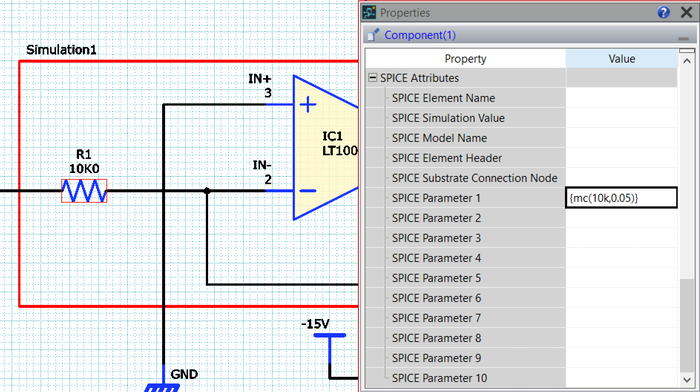Screen dimensions: 700x392
Task: Open the Component(1) section header
Action: [x=529, y=35]
